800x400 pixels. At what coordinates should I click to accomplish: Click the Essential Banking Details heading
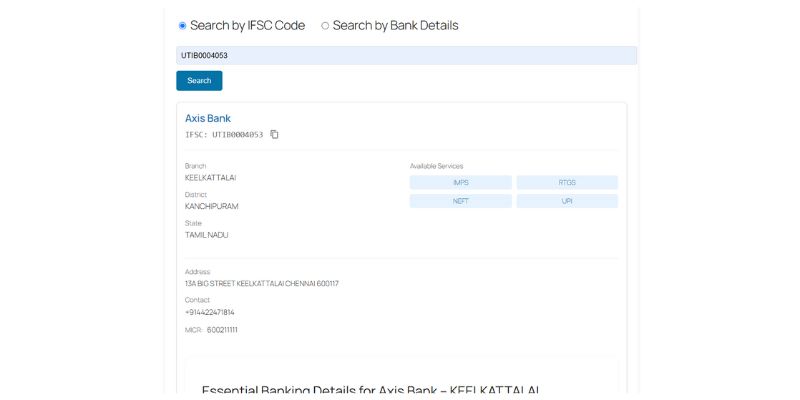tap(371, 391)
